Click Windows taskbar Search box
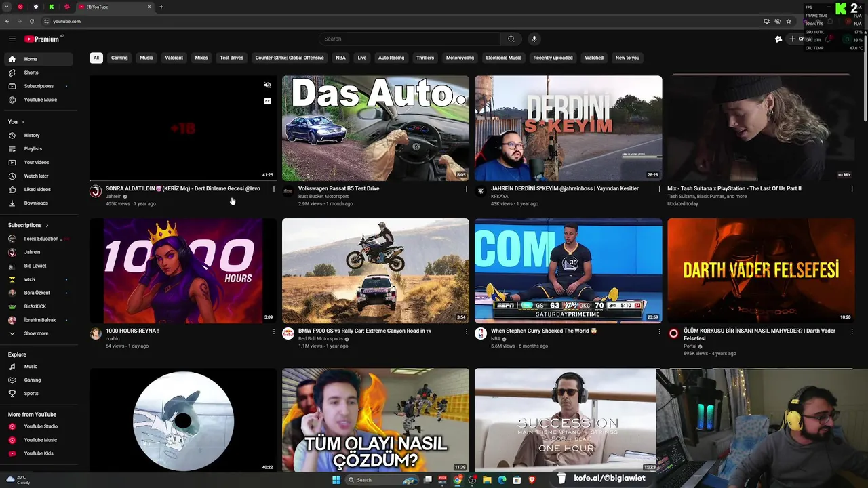This screenshot has height=488, width=868. click(383, 480)
